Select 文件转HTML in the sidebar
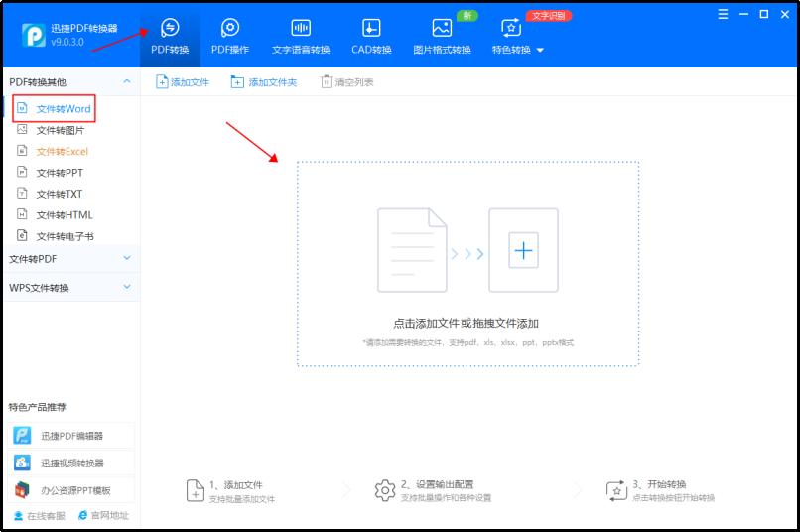Image resolution: width=800 pixels, height=532 pixels. [65, 215]
